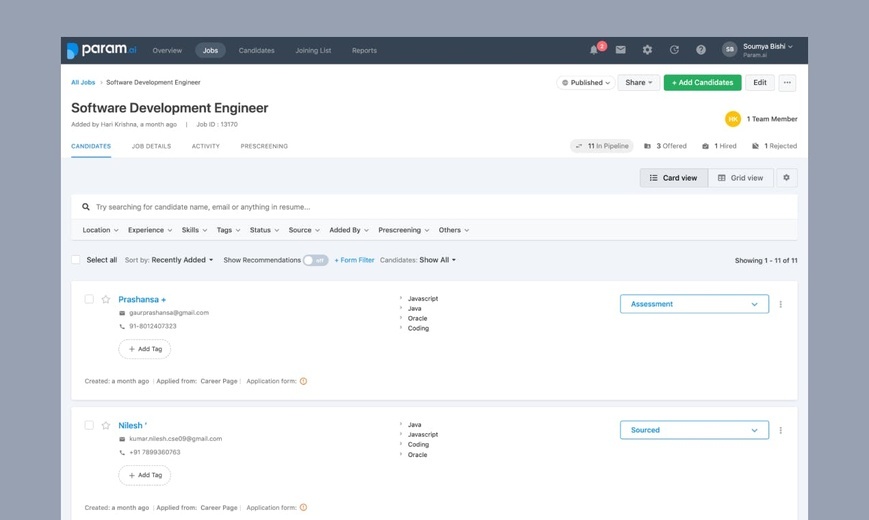
Task: Open the three-dot more options button near Edit
Action: [x=787, y=83]
